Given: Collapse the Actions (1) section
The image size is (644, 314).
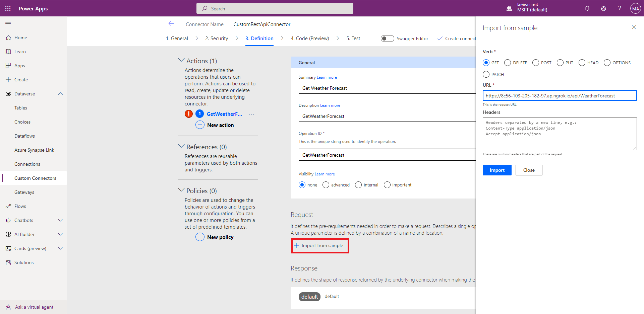Looking at the screenshot, I should (181, 61).
